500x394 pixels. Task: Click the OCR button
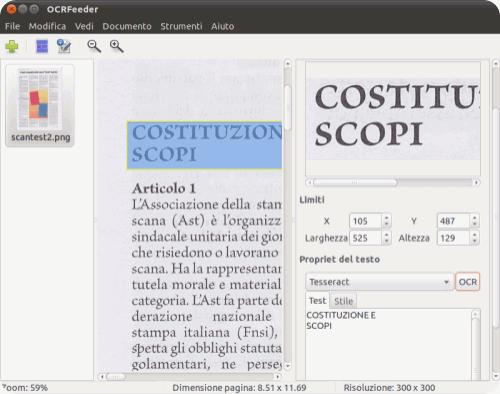[468, 282]
